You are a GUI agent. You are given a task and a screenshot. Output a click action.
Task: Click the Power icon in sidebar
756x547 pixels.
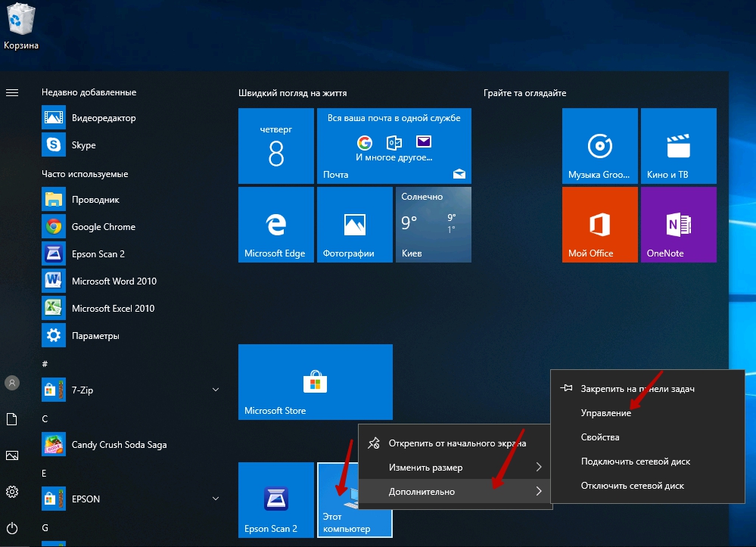(x=12, y=527)
